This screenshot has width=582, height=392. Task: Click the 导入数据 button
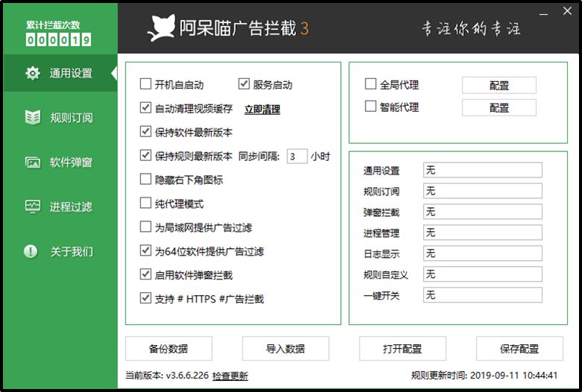point(286,348)
